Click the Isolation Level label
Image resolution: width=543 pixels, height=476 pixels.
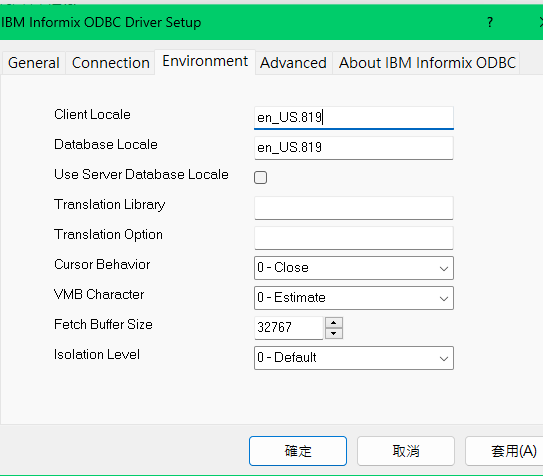click(97, 354)
